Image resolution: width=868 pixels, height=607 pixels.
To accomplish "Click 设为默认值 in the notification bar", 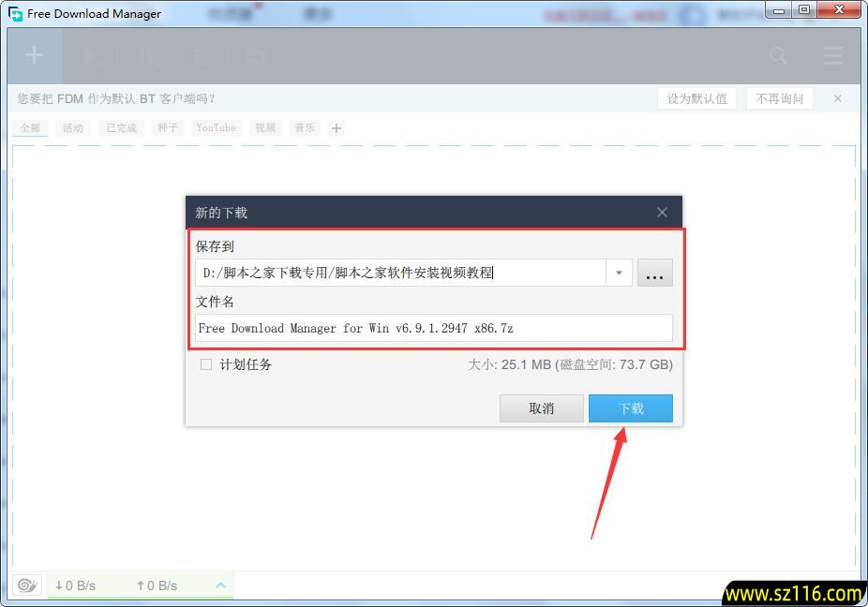I will tap(696, 98).
